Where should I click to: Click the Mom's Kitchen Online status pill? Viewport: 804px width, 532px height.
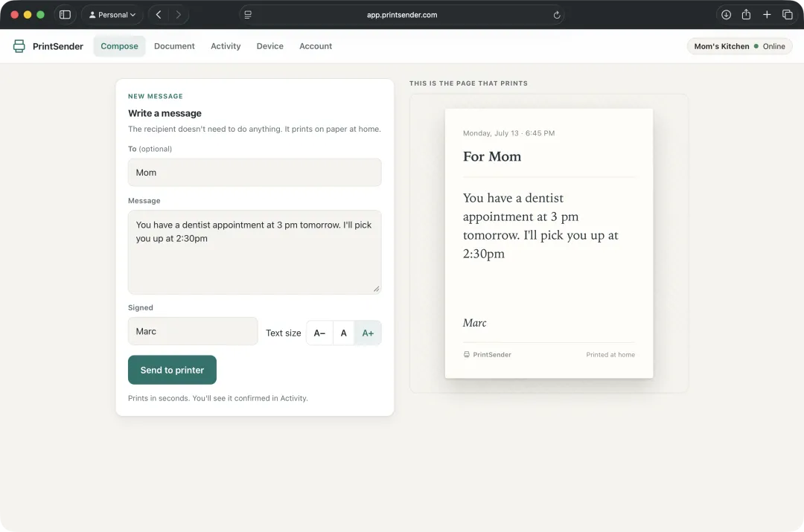[739, 46]
